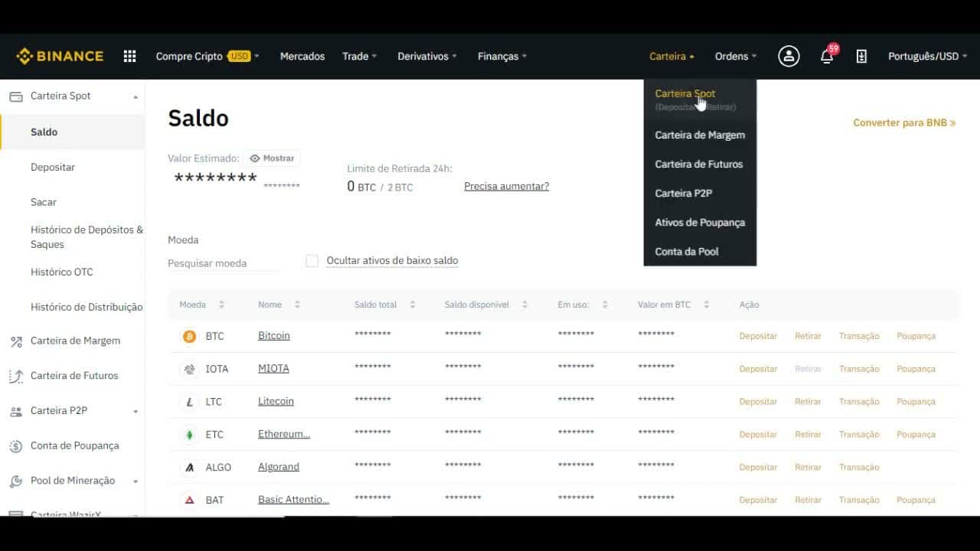Open Histórico de Depósitos & Saques
This screenshot has width=980, height=551.
(x=87, y=236)
